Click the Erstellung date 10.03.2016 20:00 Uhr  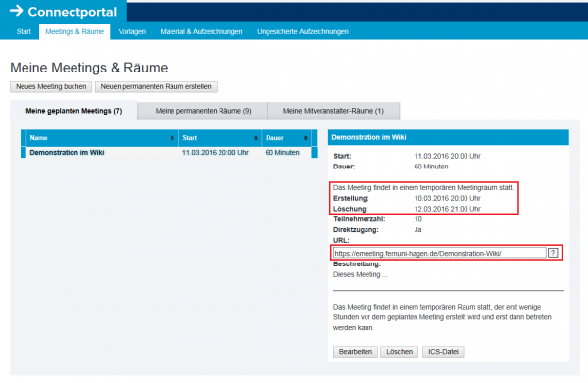[x=448, y=198]
